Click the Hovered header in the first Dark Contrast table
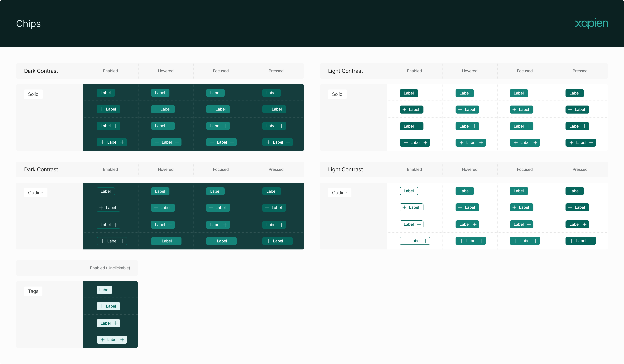Image resolution: width=624 pixels, height=364 pixels. click(x=166, y=71)
